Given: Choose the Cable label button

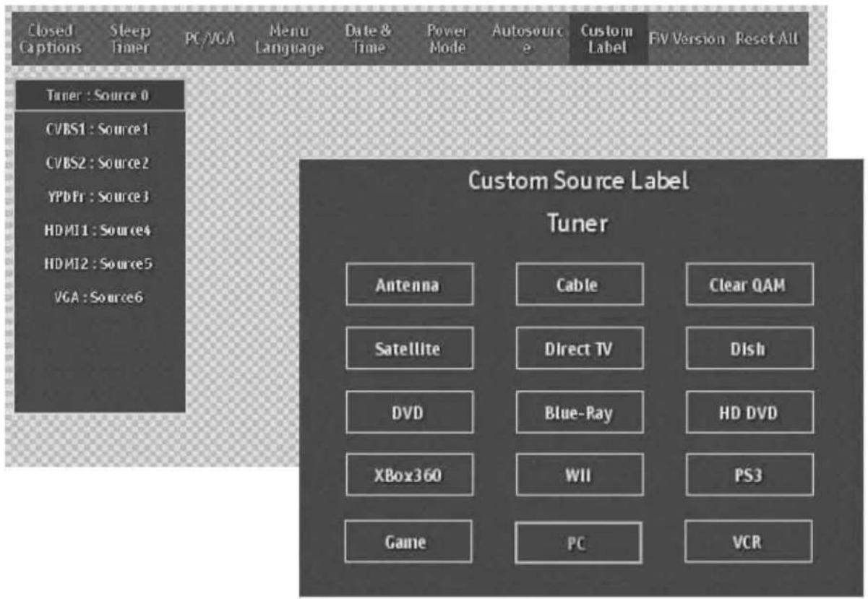Looking at the screenshot, I should point(580,284).
